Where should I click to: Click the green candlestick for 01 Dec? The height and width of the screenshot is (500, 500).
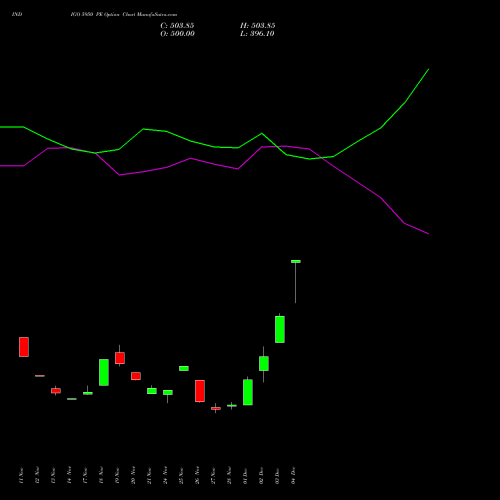pos(248,392)
